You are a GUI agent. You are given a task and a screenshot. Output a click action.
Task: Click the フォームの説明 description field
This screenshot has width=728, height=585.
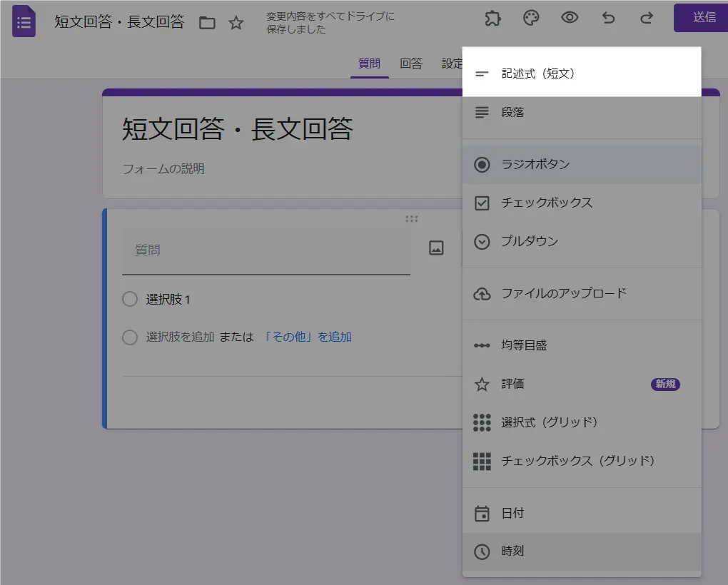click(x=163, y=168)
